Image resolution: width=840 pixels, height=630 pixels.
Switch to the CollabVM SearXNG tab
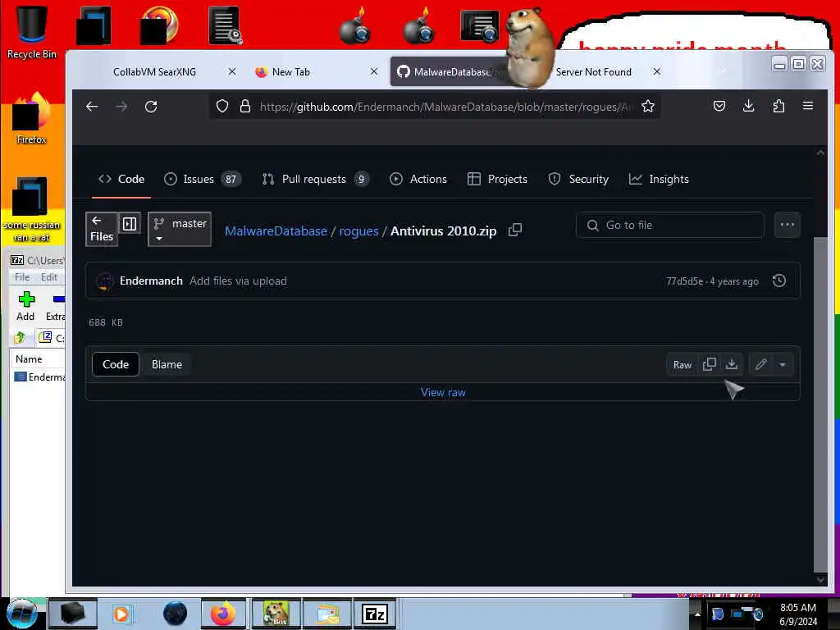click(154, 72)
